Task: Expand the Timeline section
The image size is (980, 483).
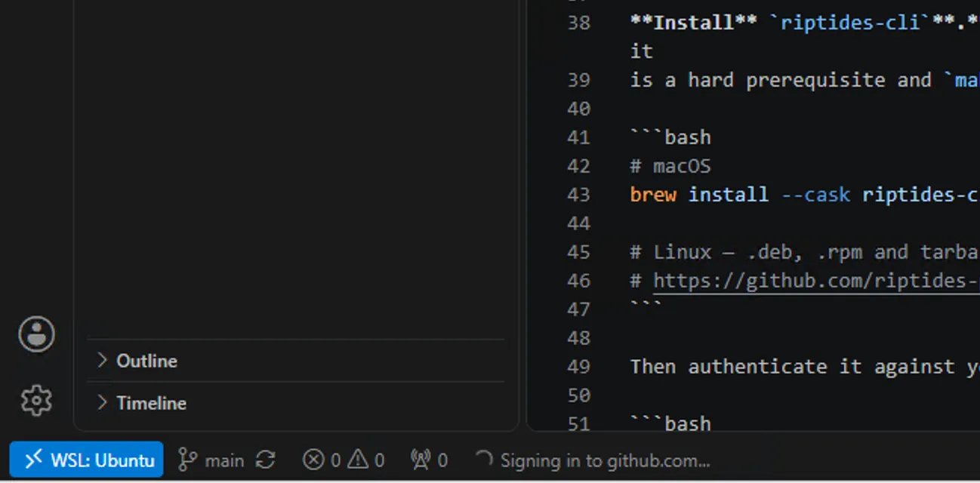Action: (103, 403)
